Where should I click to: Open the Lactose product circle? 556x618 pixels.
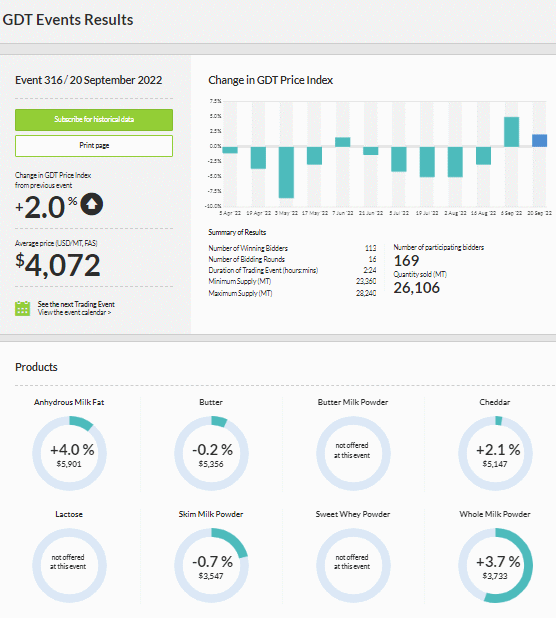(69, 566)
